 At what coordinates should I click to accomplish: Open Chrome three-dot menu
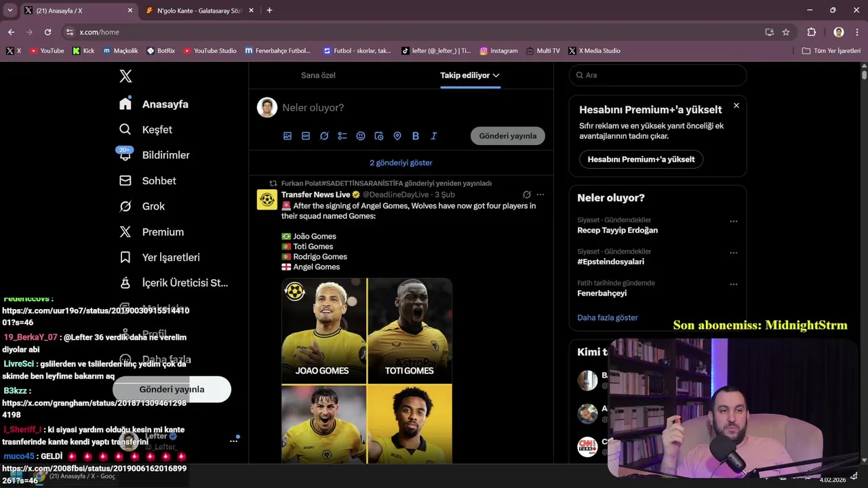point(856,32)
